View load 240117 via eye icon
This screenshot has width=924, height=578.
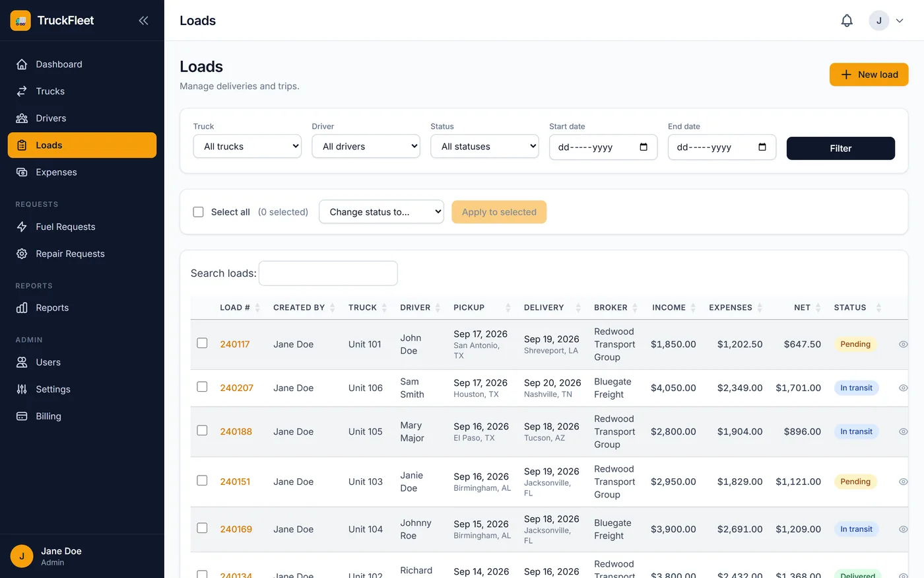(904, 344)
